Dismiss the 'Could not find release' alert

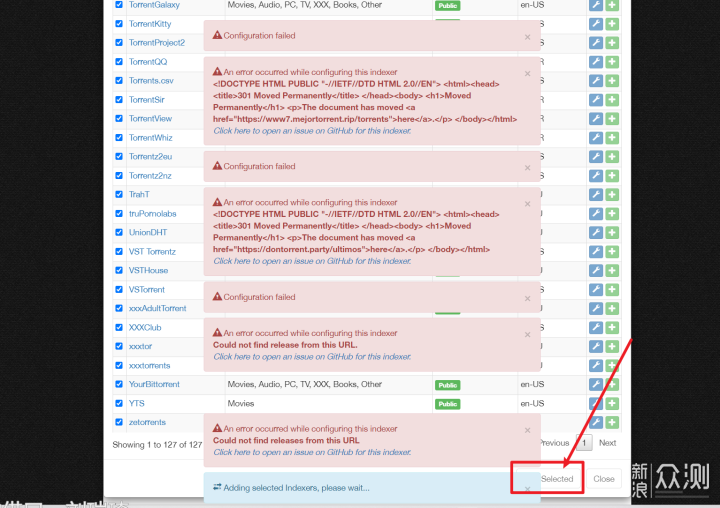pos(528,335)
